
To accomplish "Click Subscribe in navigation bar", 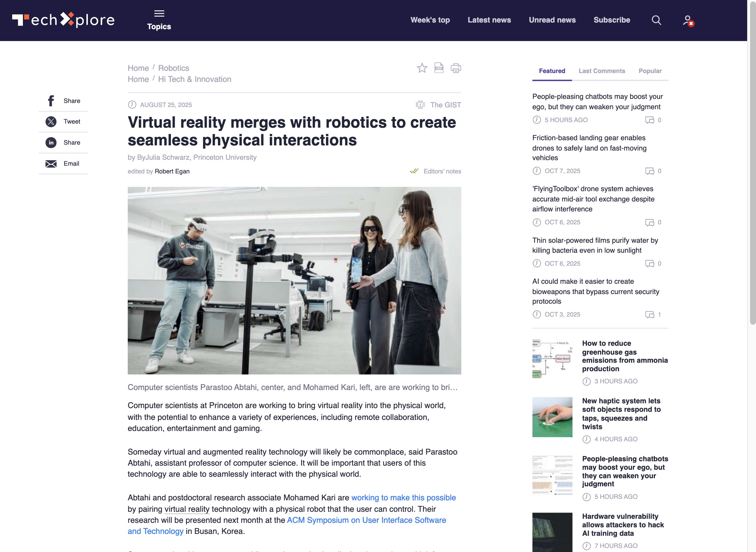I will 612,20.
